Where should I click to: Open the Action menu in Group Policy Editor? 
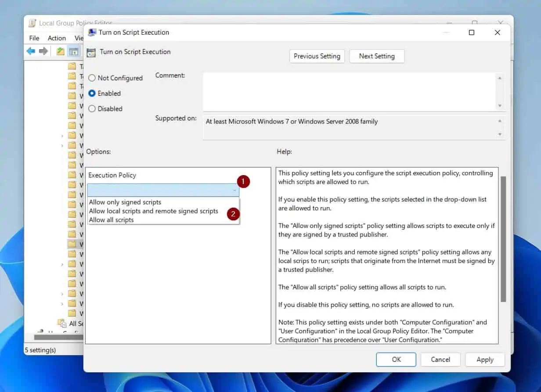[57, 38]
